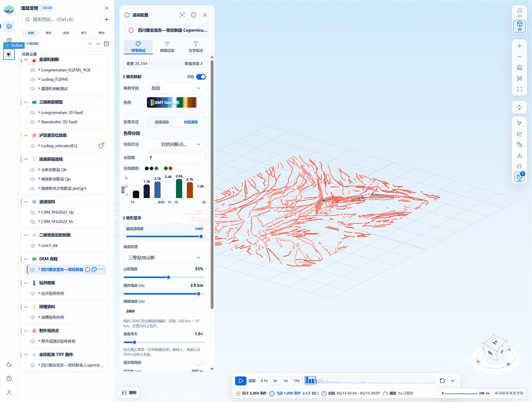
Task: Click the GMT Geo color band swatch
Action: click(x=176, y=102)
